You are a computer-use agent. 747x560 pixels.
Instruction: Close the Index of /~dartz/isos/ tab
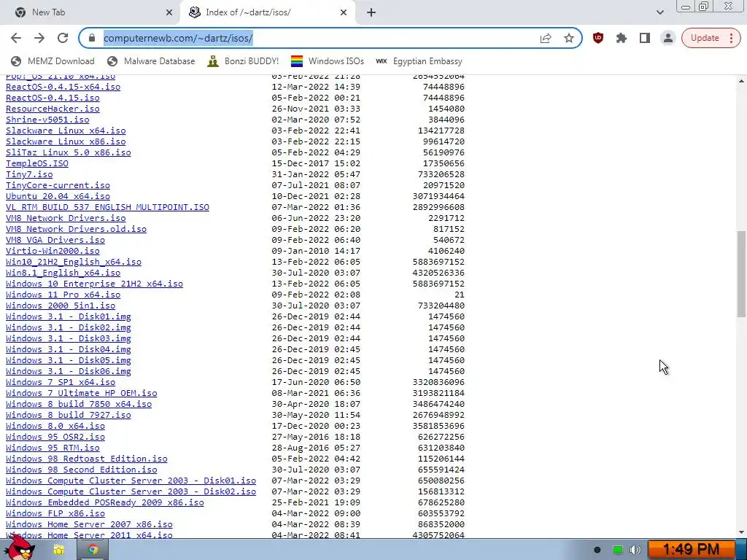click(x=344, y=12)
